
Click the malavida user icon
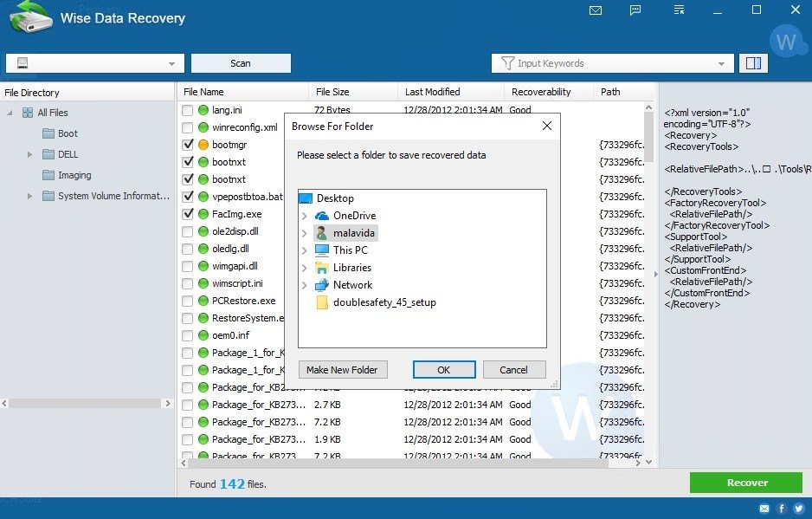pyautogui.click(x=322, y=233)
